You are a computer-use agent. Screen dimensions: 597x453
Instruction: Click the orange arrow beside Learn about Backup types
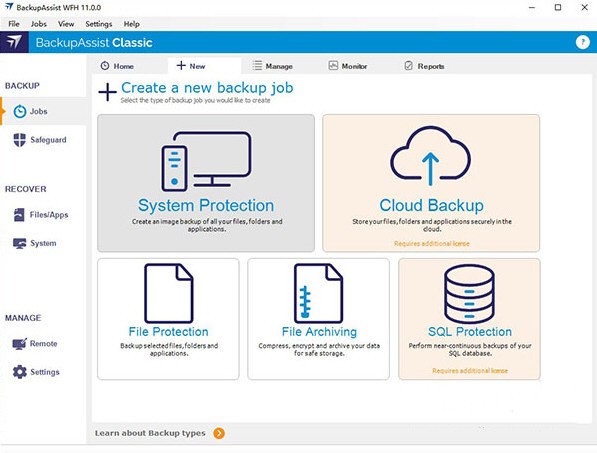click(x=219, y=433)
